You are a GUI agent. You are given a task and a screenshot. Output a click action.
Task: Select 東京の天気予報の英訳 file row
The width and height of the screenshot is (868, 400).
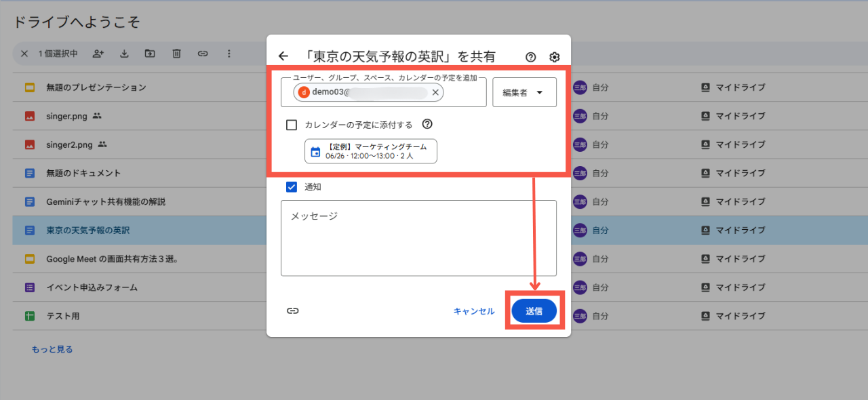(440, 231)
